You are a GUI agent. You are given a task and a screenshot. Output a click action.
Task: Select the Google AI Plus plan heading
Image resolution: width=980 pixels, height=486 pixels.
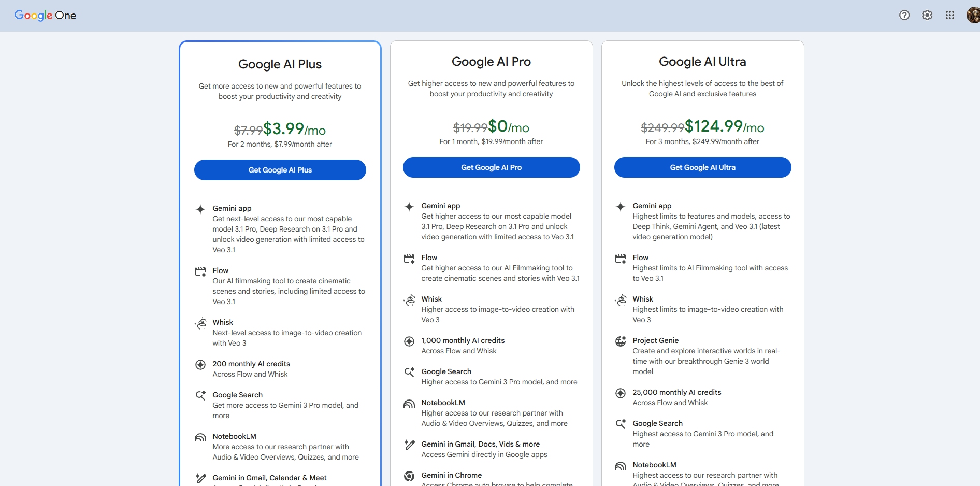pyautogui.click(x=280, y=64)
